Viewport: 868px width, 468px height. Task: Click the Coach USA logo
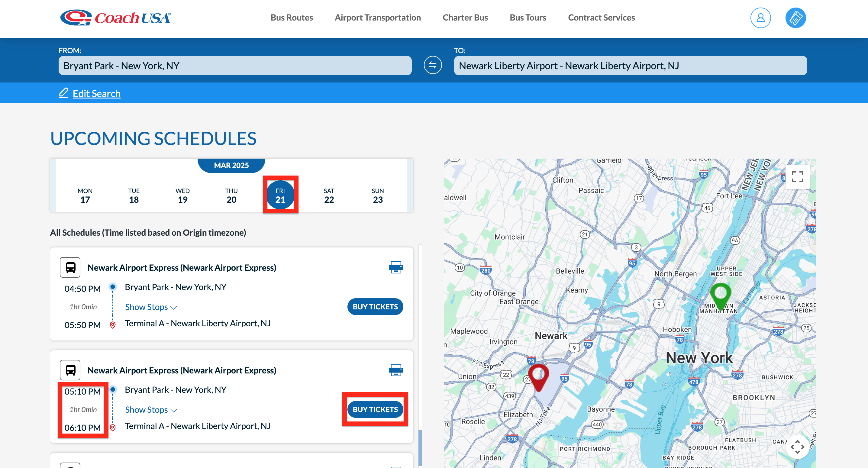pos(116,18)
